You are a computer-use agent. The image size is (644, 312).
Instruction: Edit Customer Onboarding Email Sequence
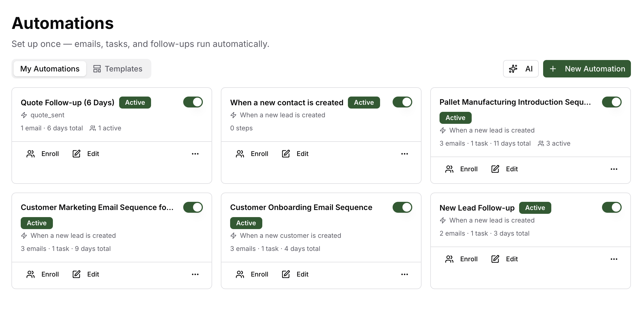[x=295, y=274]
